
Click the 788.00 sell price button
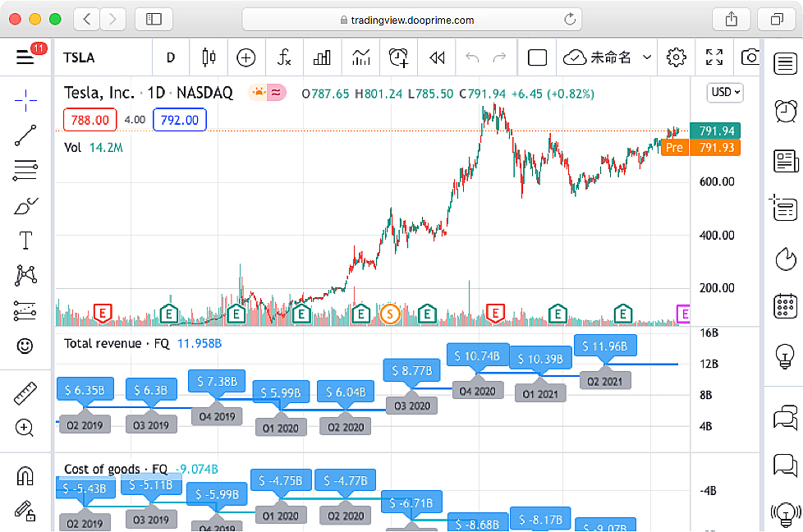click(x=90, y=120)
